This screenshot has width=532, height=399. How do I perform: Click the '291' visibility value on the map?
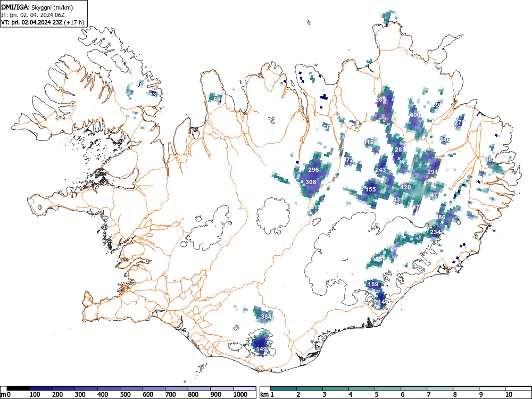click(433, 172)
